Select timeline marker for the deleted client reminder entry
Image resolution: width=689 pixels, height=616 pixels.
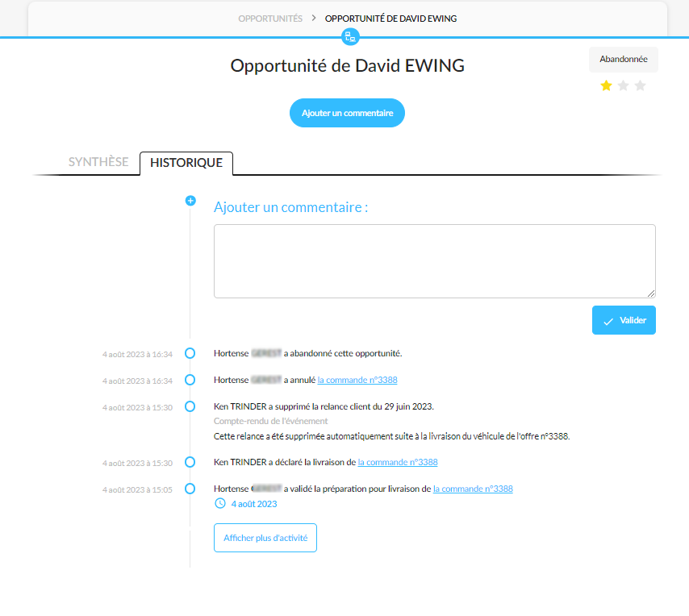click(190, 406)
